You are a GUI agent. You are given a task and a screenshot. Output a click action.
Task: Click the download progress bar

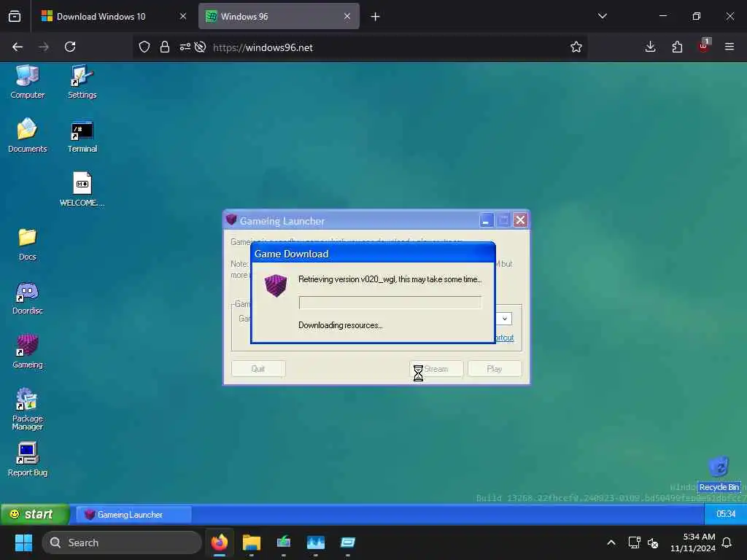tap(390, 303)
